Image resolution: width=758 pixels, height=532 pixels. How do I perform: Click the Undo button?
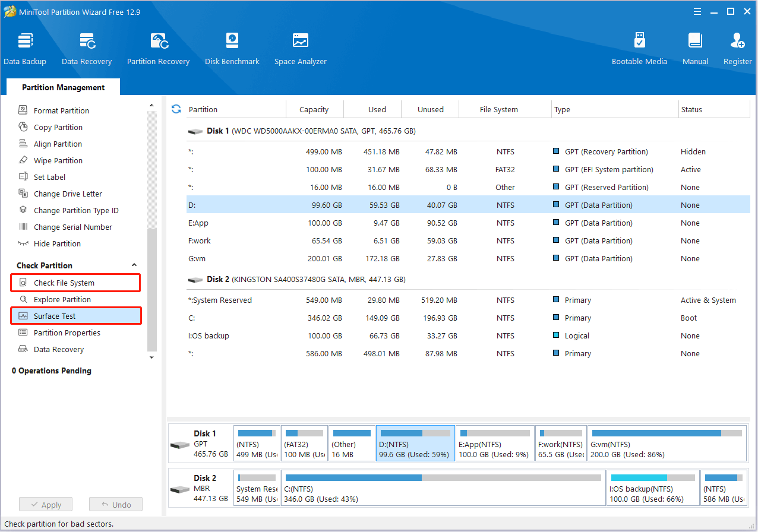click(115, 504)
